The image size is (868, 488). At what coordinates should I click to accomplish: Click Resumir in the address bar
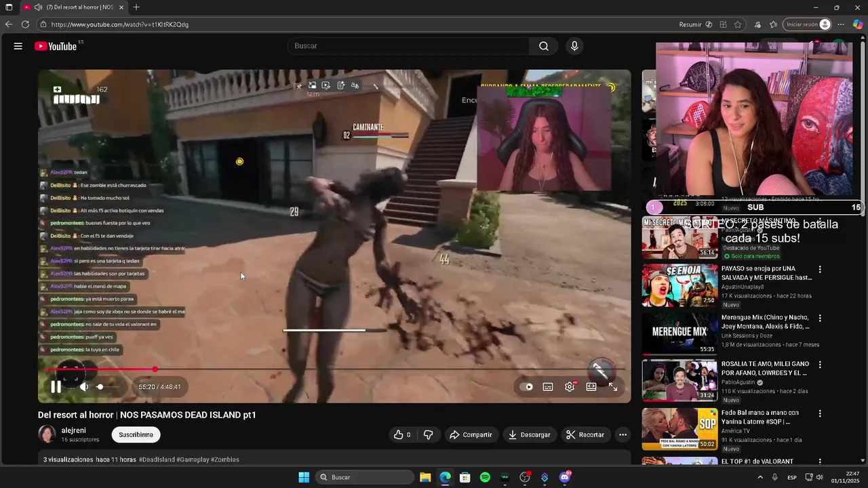click(x=696, y=24)
